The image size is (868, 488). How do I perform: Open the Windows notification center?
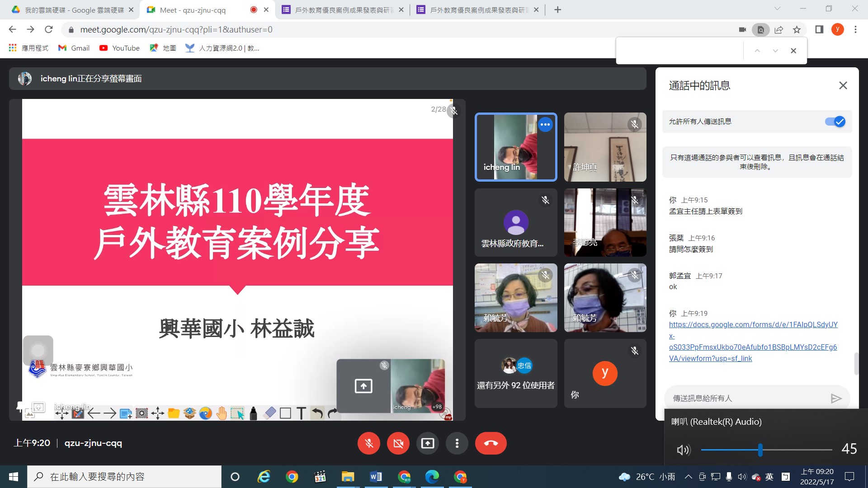point(849,477)
